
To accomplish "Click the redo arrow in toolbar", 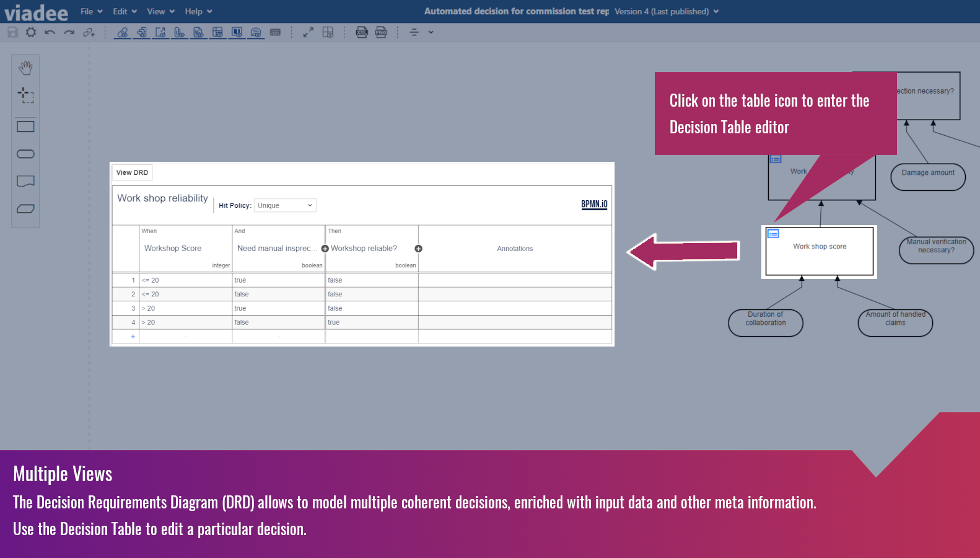I will point(69,32).
